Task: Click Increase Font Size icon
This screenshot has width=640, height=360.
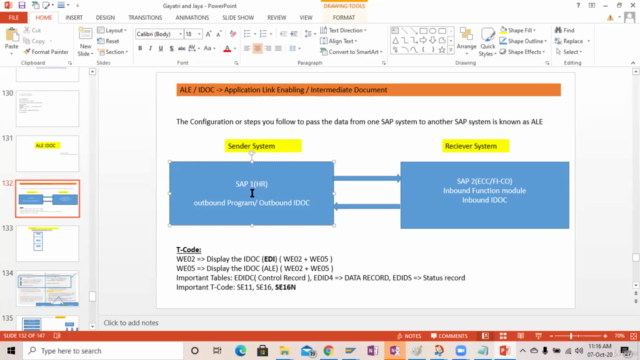Action: coord(209,34)
